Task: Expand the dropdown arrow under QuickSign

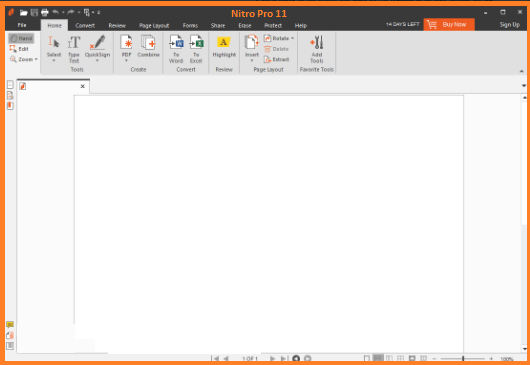Action: tap(97, 61)
